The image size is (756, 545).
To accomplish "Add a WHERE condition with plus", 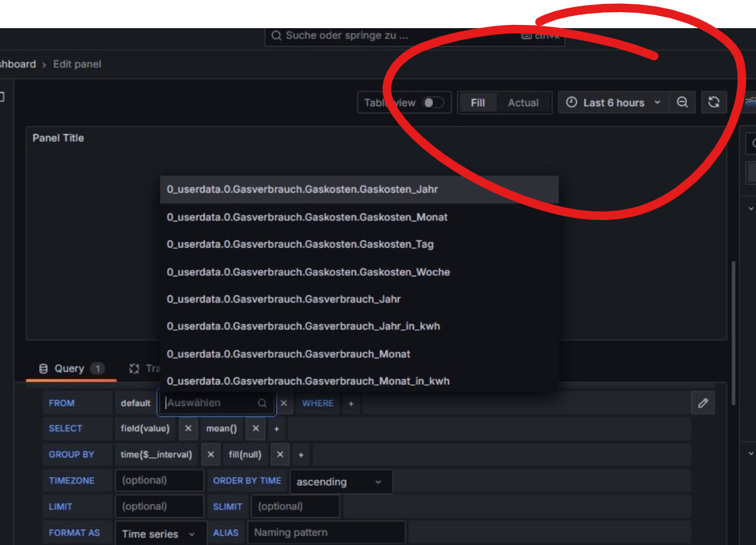I will coord(351,404).
